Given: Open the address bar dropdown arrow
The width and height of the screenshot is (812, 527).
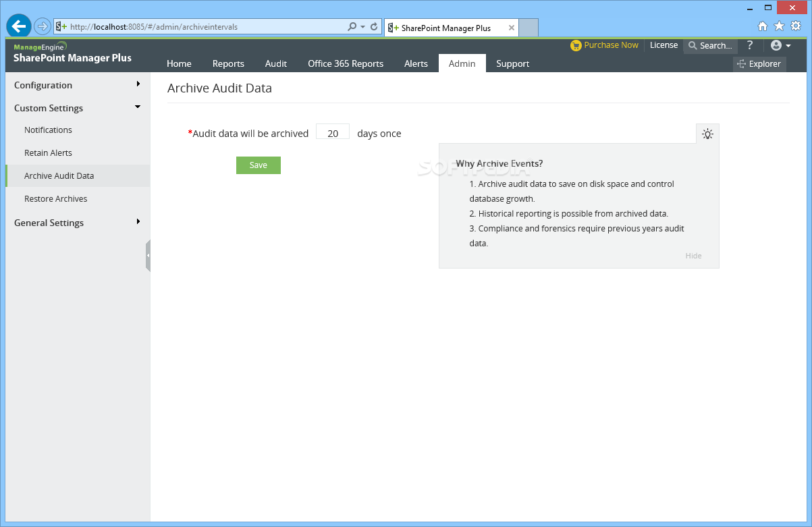Looking at the screenshot, I should pyautogui.click(x=363, y=27).
